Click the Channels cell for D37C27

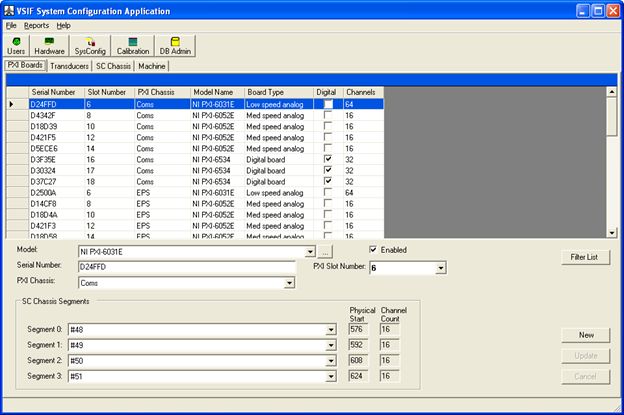pos(363,181)
